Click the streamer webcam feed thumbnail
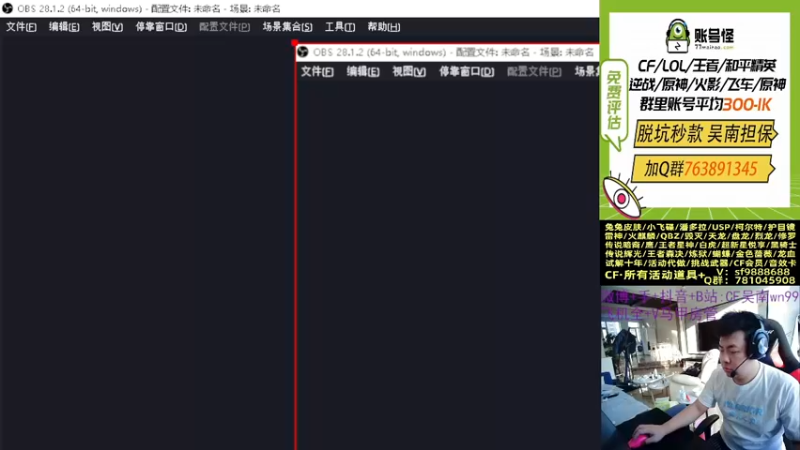Image resolution: width=800 pixels, height=450 pixels. pos(700,368)
